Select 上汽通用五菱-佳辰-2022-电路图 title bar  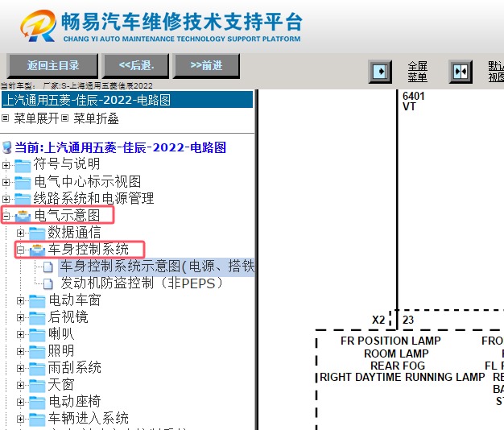pyautogui.click(x=127, y=100)
